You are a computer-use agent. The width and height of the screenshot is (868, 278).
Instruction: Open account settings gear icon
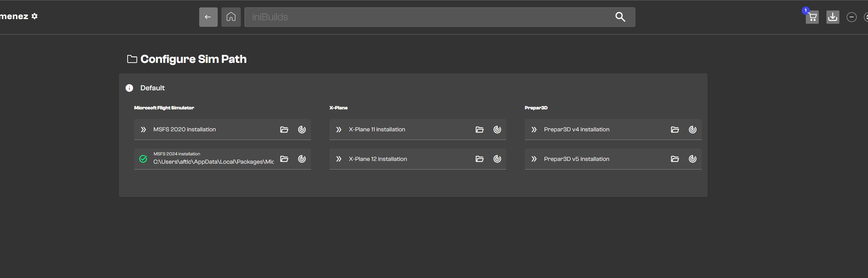[34, 16]
